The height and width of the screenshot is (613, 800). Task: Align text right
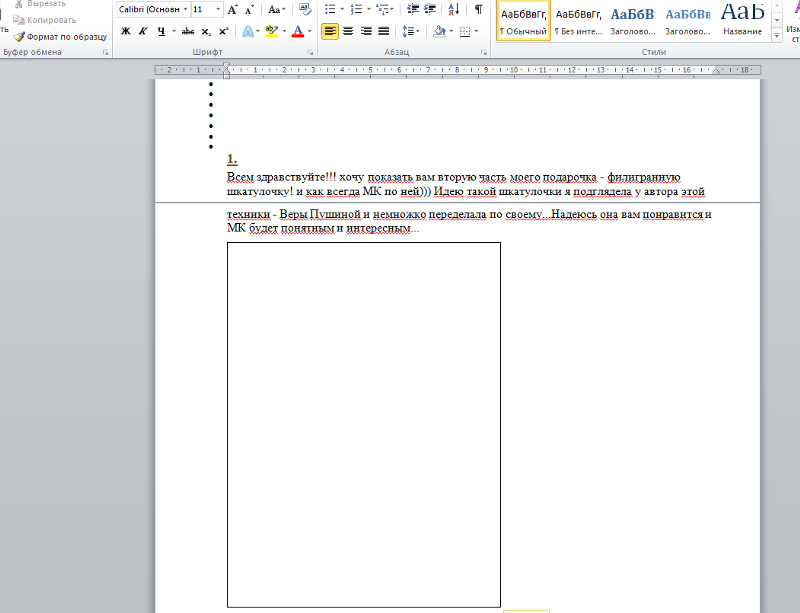(x=366, y=31)
